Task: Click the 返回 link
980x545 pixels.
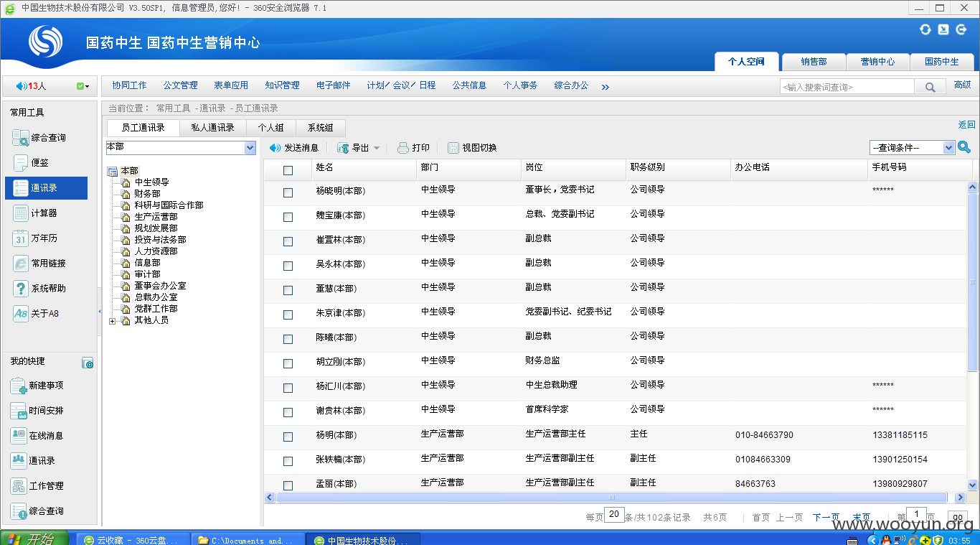Action: tap(966, 125)
